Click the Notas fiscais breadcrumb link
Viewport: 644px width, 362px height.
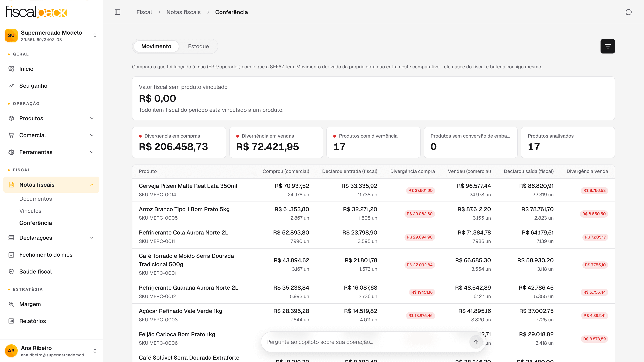click(184, 12)
